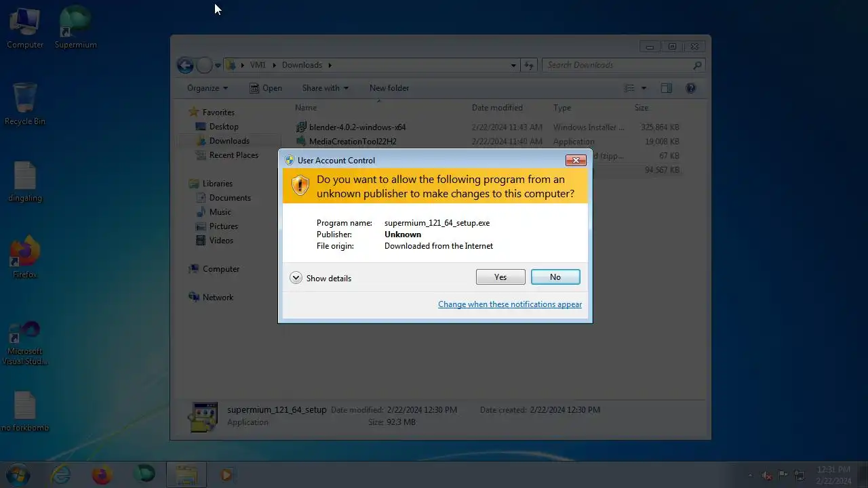Select Microsoft Visual Studio desktop shortcut

[x=25, y=343]
